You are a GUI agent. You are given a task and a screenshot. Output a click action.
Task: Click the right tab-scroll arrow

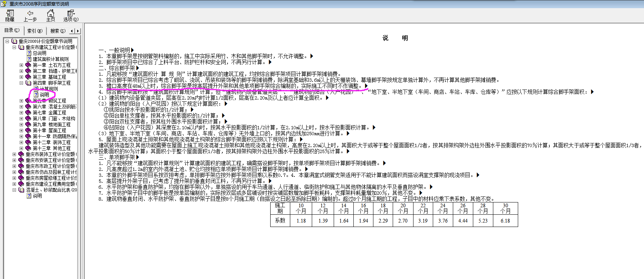coord(77,31)
